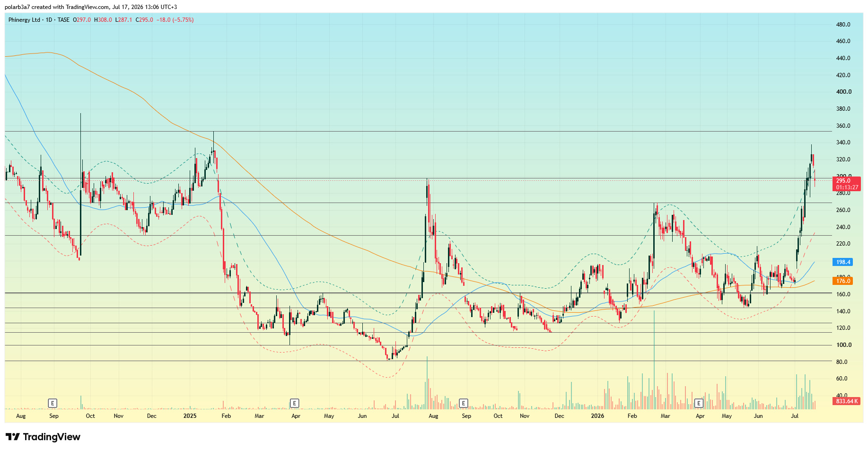The image size is (868, 451).
Task: Click the close value C295.0
Action: pos(144,20)
